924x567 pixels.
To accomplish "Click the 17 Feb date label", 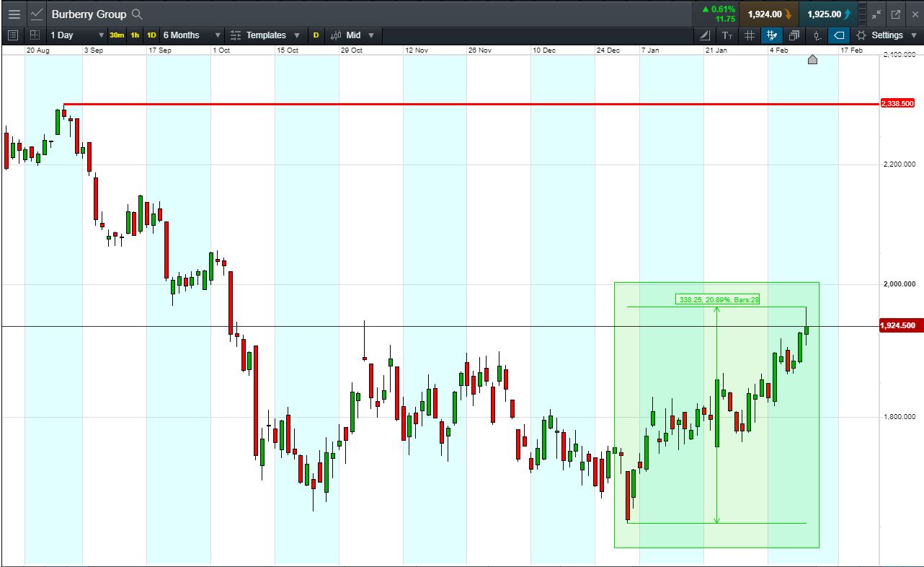I will click(x=851, y=50).
